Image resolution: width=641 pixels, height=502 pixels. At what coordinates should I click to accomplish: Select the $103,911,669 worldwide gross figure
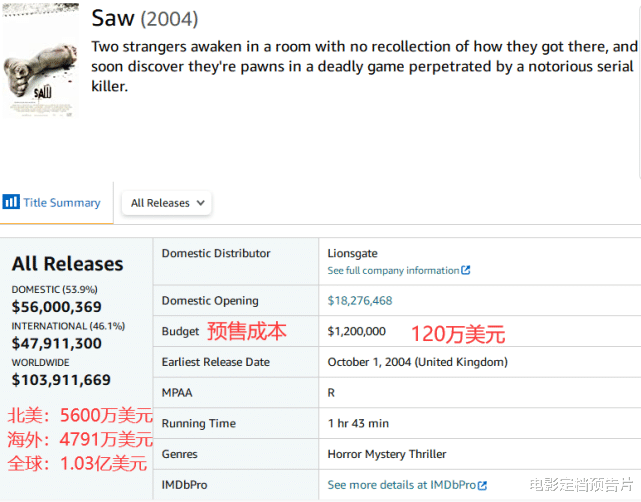pos(61,380)
